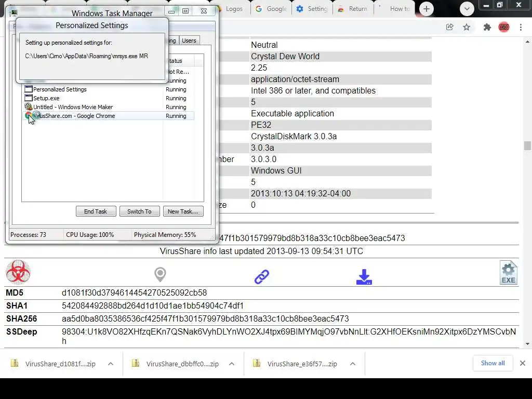Click the scrollbar down arrow
The width and height of the screenshot is (532, 399).
tap(527, 344)
